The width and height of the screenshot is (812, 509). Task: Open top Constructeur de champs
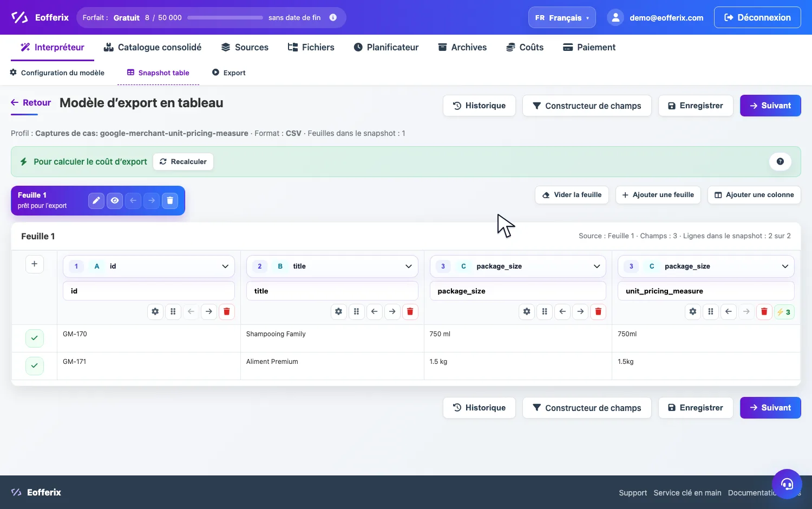pos(587,106)
